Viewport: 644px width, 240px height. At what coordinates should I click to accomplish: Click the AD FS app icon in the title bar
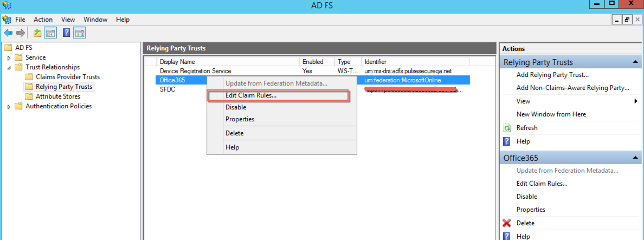(x=7, y=5)
